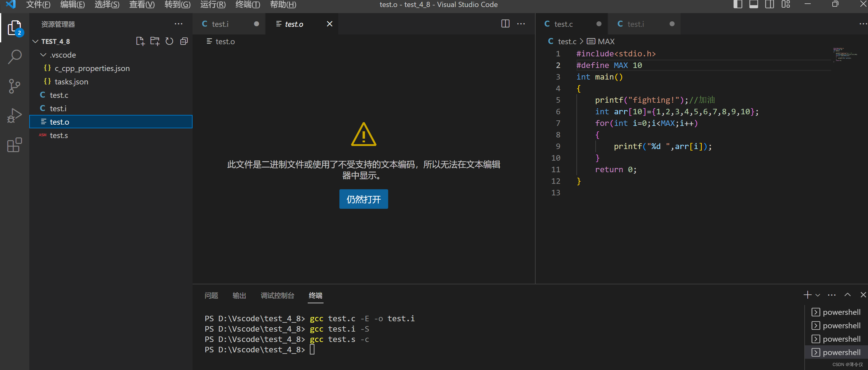Switch to the 终端 panel tab
This screenshot has height=370, width=868.
[315, 296]
